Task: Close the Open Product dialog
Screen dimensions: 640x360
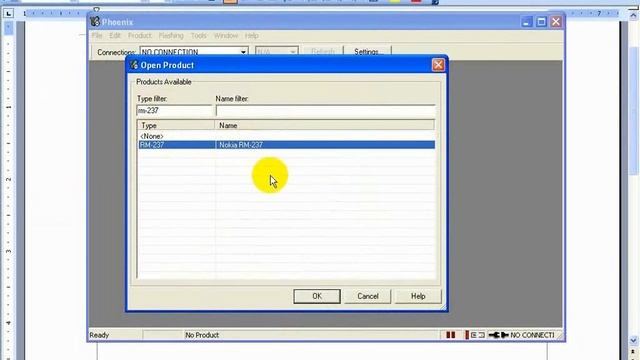Action: [x=438, y=65]
